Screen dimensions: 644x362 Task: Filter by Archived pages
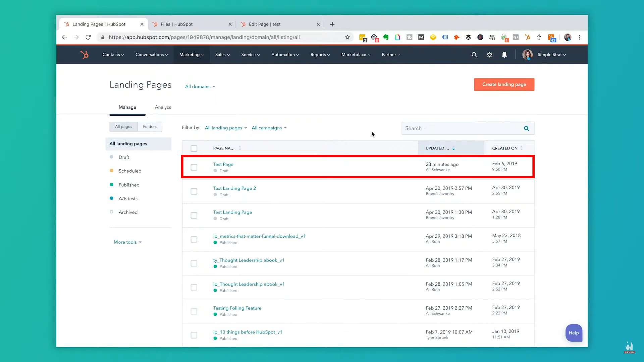point(128,212)
